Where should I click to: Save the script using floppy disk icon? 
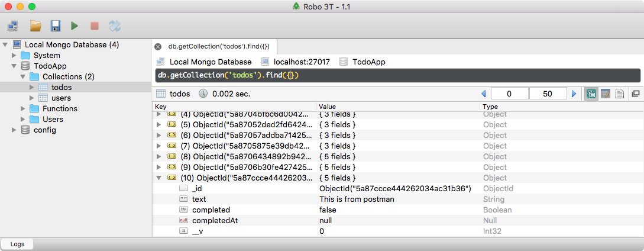tap(55, 25)
